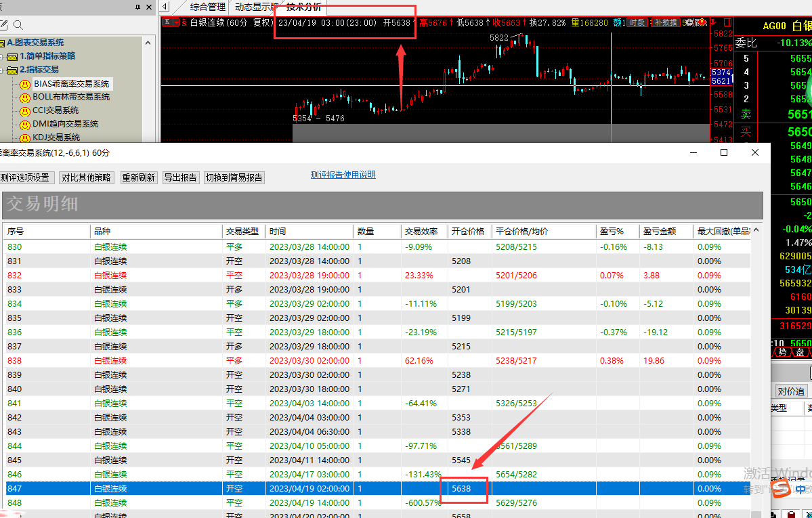Select BOLL布林带交易系统 in the tree
The image size is (812, 518).
(x=71, y=97)
